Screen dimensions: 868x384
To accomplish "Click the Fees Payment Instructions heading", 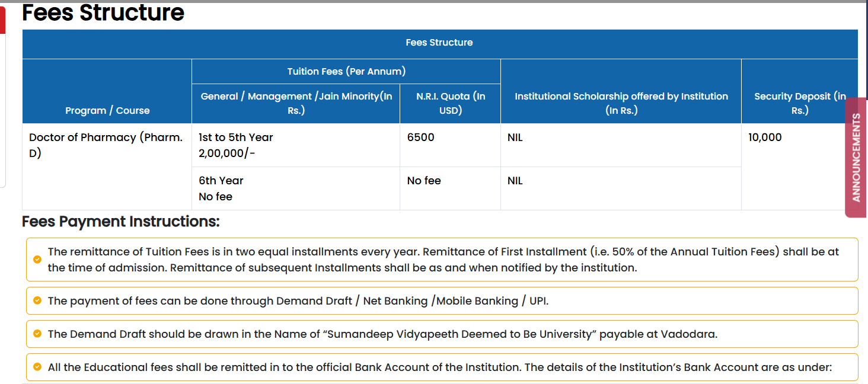I will point(121,222).
